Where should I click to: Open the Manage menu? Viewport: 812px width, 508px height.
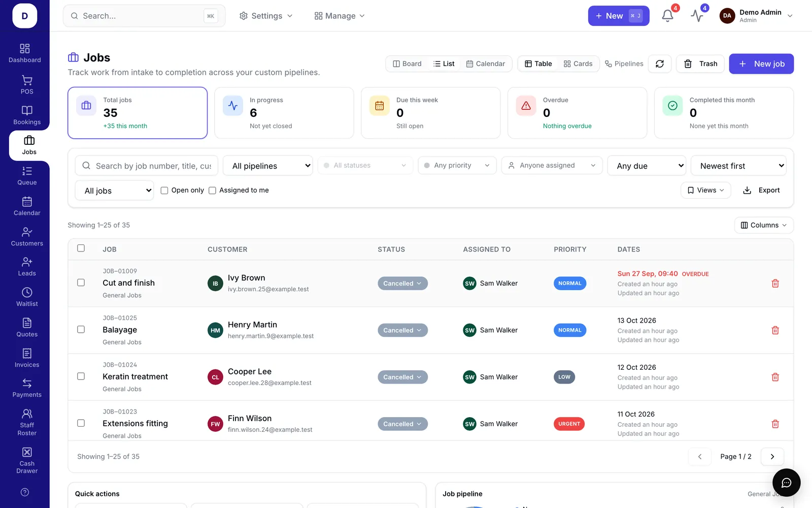[x=340, y=16]
